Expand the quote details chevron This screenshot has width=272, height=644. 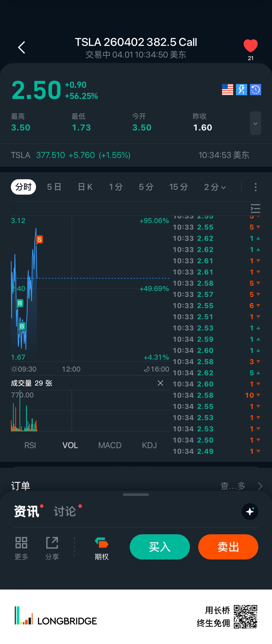(255, 123)
